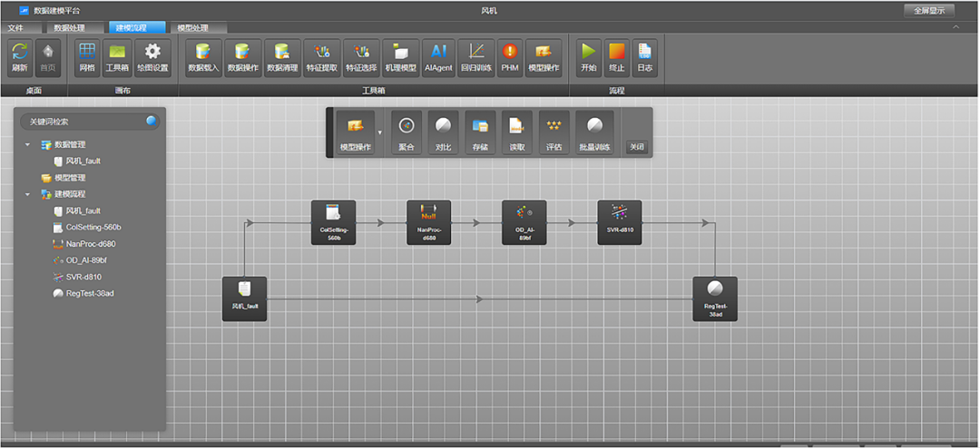980x448 pixels.
Task: Click the NanProc-d680 canvas node
Action: coord(428,222)
